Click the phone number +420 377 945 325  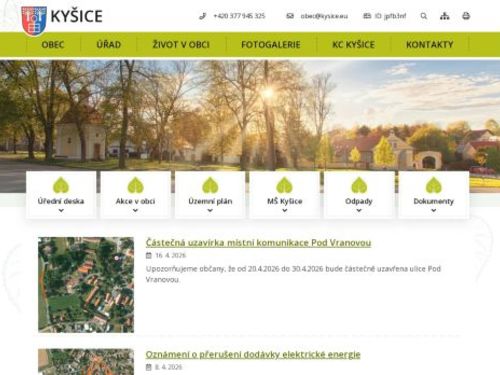[239, 16]
